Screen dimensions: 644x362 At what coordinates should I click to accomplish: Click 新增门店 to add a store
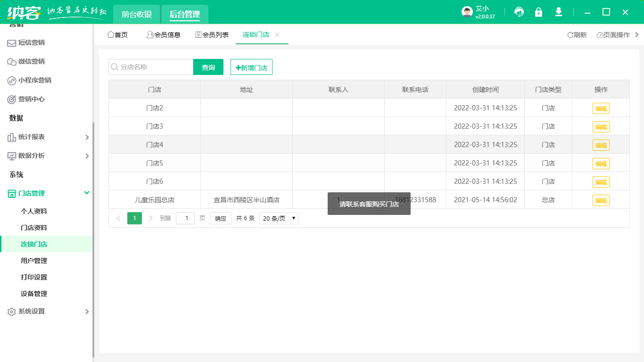coord(251,67)
